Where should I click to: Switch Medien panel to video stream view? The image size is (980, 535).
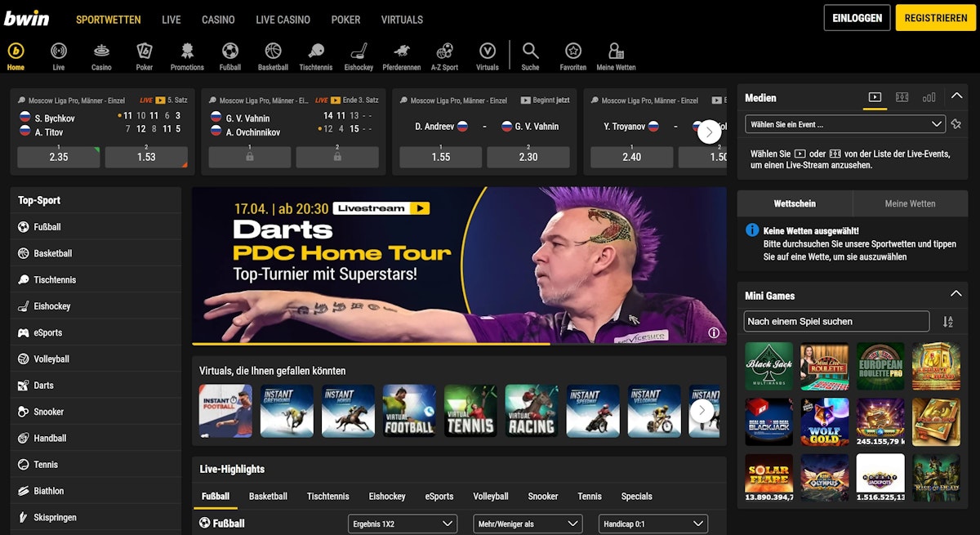pyautogui.click(x=875, y=97)
